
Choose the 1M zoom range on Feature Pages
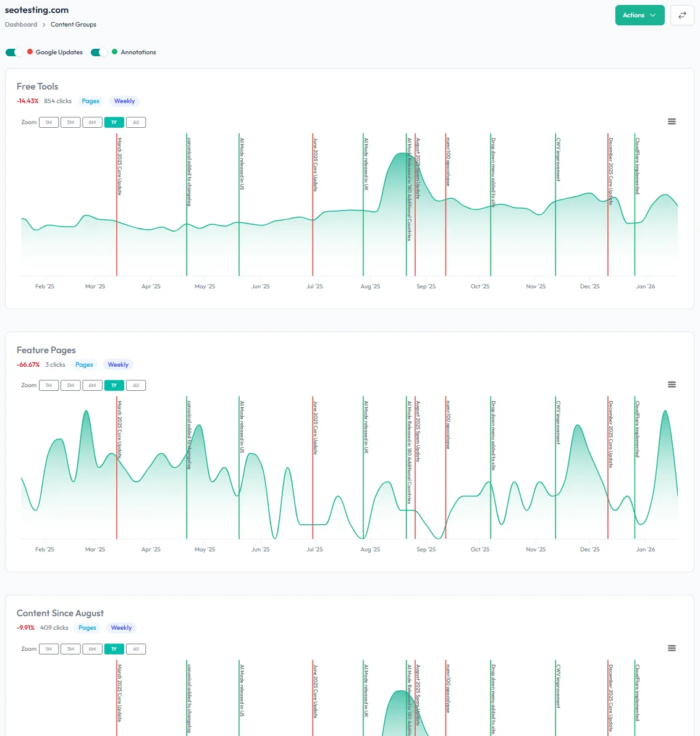pyautogui.click(x=49, y=385)
